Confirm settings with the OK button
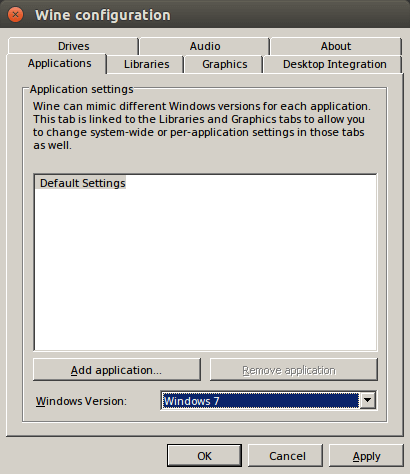 [204, 456]
